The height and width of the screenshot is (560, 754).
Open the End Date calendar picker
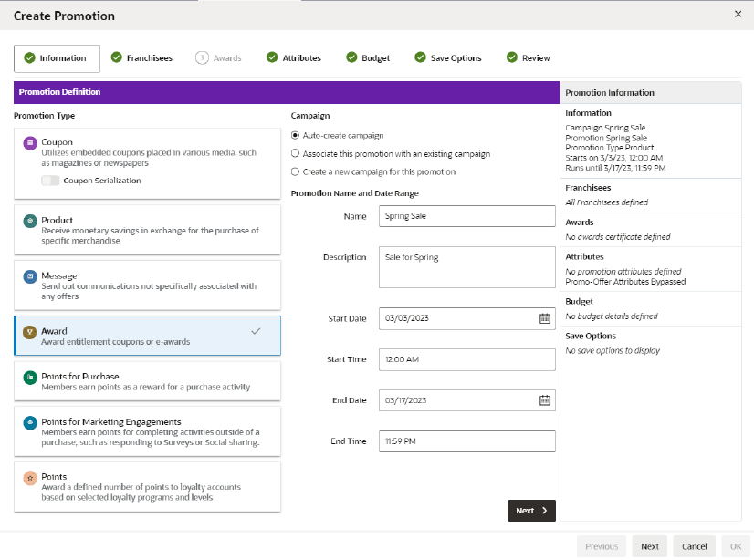[x=544, y=400]
